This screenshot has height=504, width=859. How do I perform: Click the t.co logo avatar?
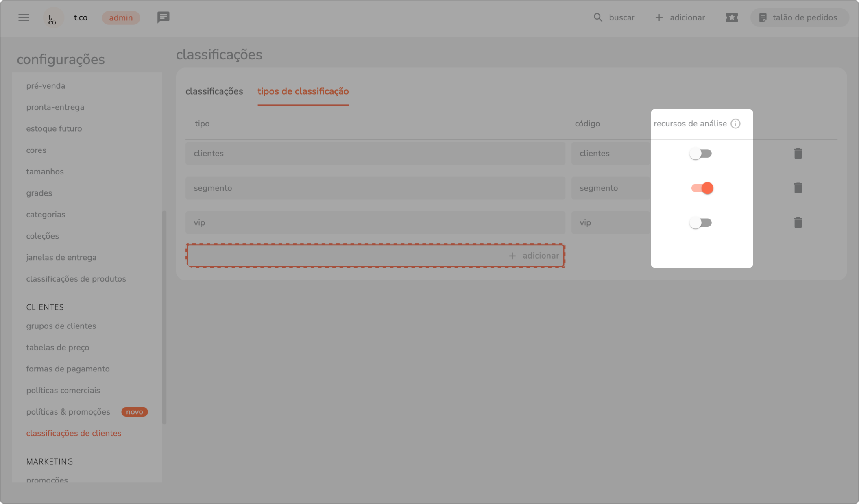(x=53, y=18)
